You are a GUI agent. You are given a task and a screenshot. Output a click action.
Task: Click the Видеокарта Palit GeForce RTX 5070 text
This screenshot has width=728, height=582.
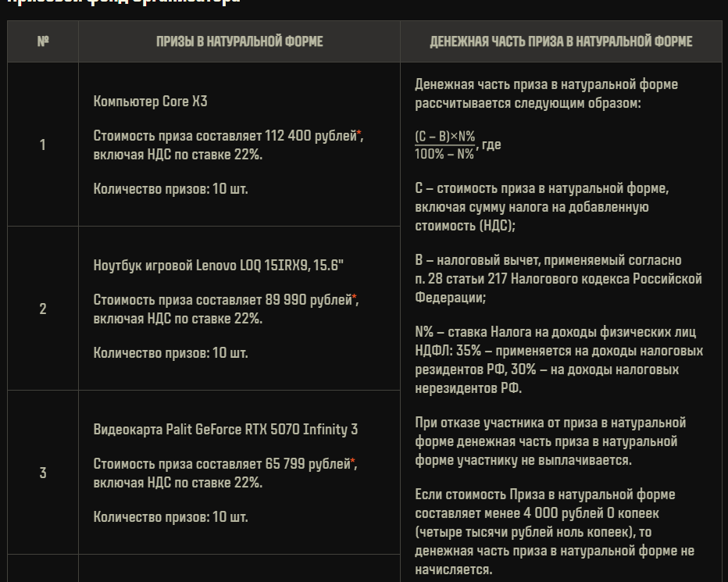tap(226, 429)
